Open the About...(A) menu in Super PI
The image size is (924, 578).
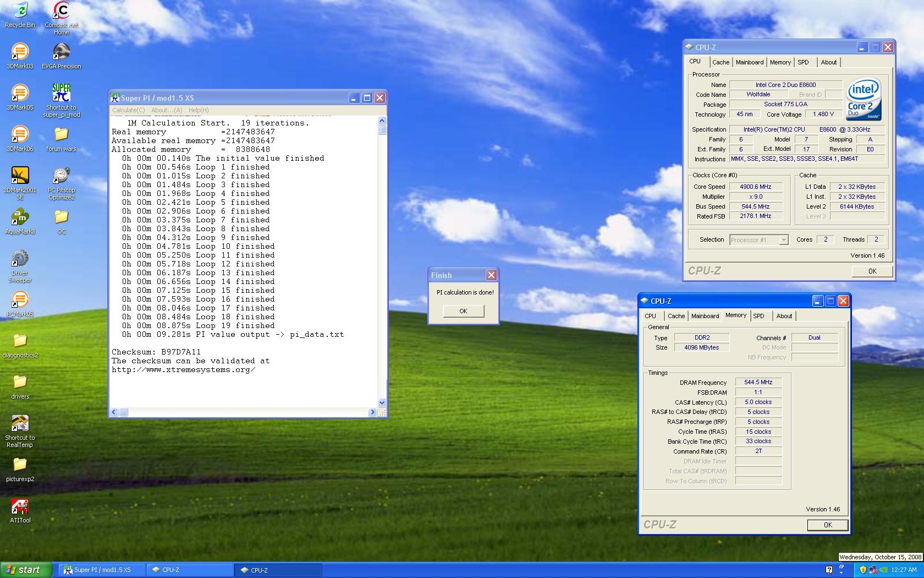pyautogui.click(x=167, y=110)
